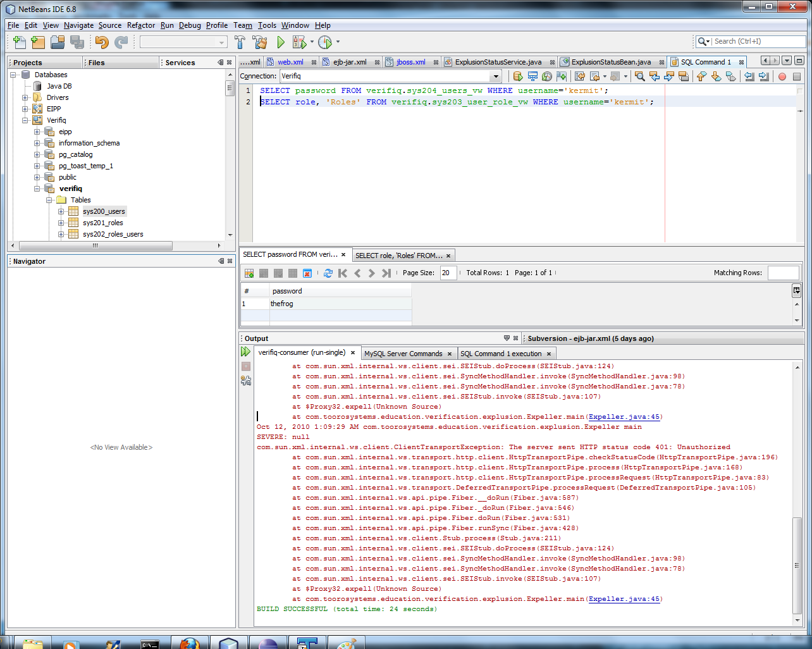Click Insert Record icon in results toolbar

pyautogui.click(x=249, y=273)
